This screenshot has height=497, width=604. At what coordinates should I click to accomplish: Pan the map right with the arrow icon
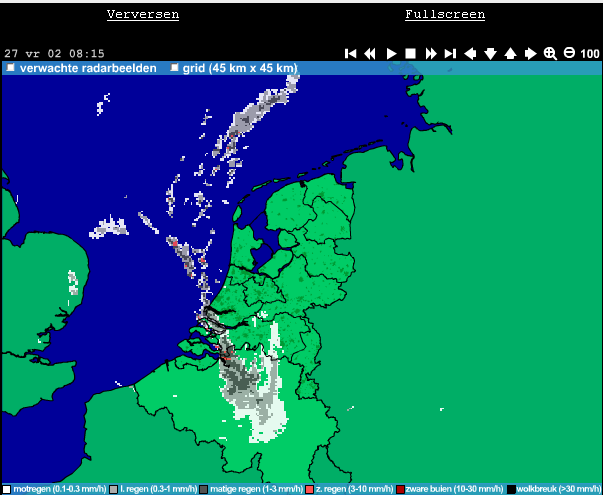click(531, 54)
